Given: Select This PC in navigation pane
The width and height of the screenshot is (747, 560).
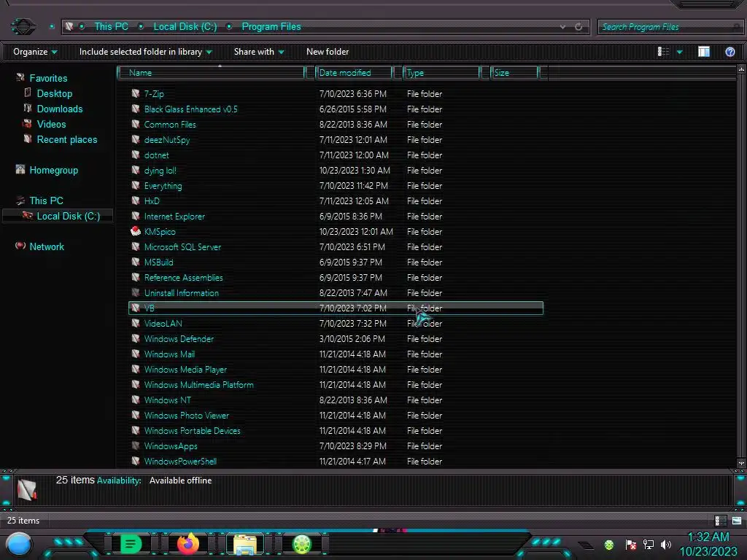Looking at the screenshot, I should pos(46,201).
